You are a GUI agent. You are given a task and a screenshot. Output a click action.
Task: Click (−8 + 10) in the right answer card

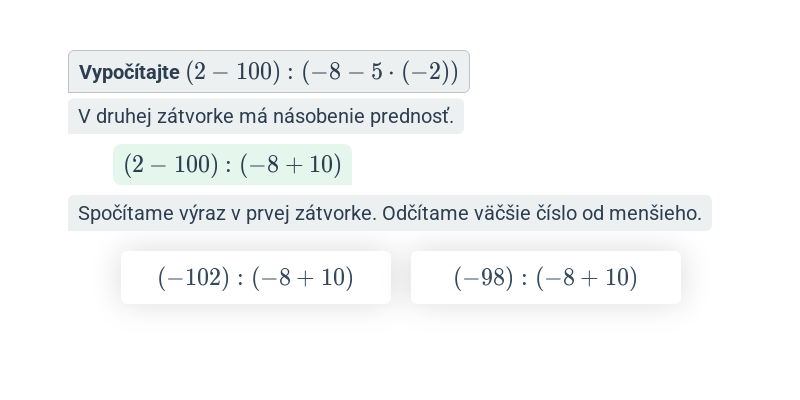pos(586,278)
